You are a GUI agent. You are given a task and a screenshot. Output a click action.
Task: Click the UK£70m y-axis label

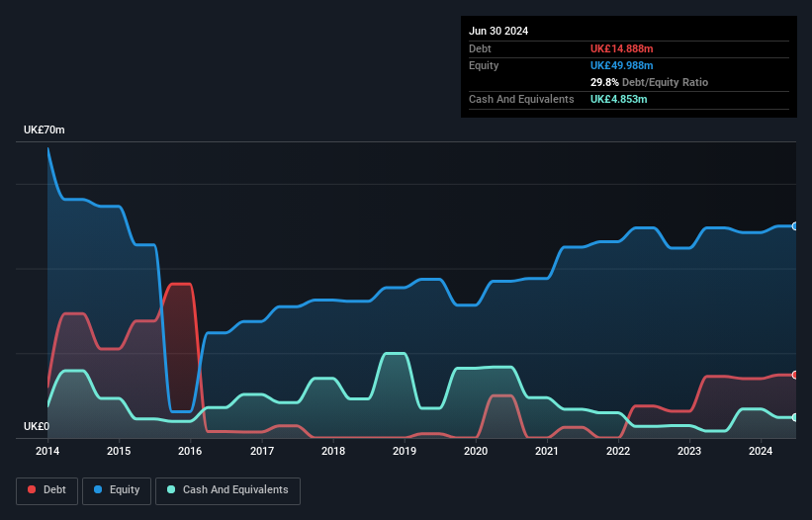coord(45,130)
